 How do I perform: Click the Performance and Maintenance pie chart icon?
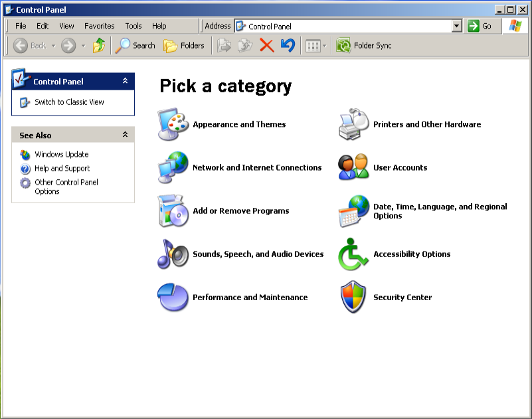[173, 297]
